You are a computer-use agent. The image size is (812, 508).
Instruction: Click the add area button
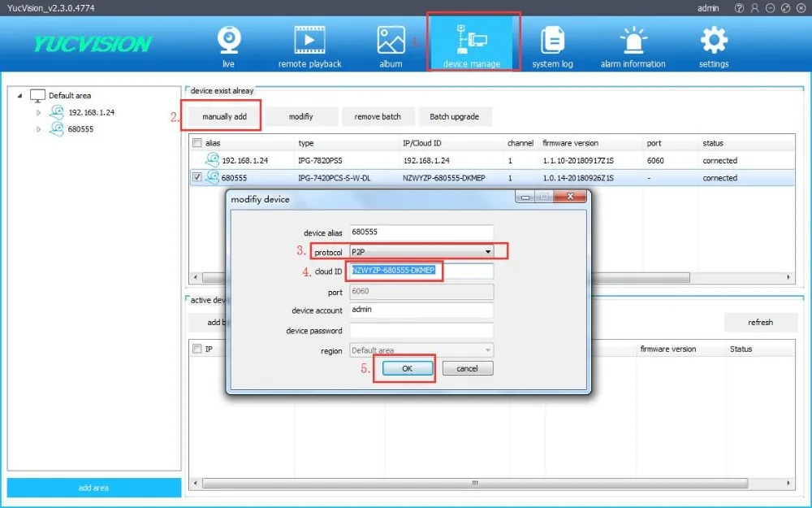coord(93,488)
